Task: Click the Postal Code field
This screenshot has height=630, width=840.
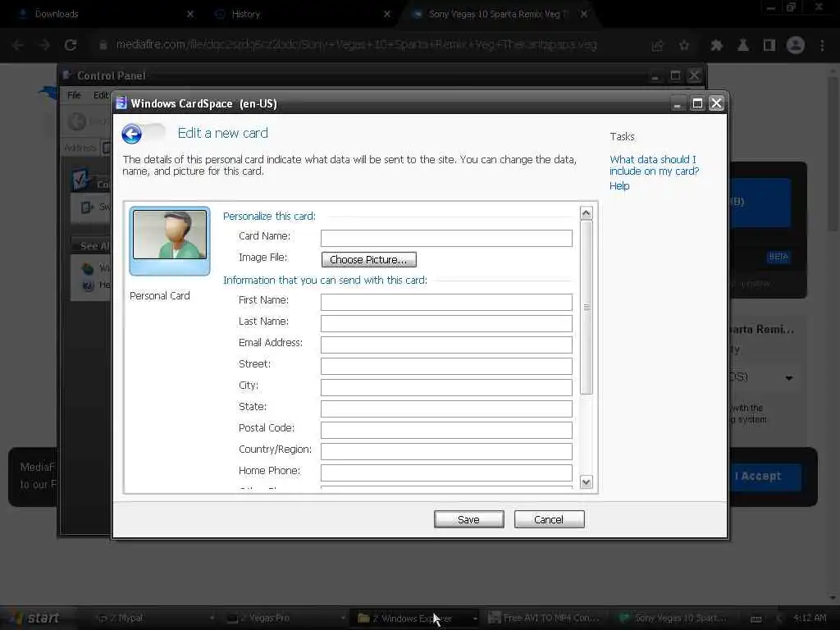Action: pyautogui.click(x=446, y=430)
